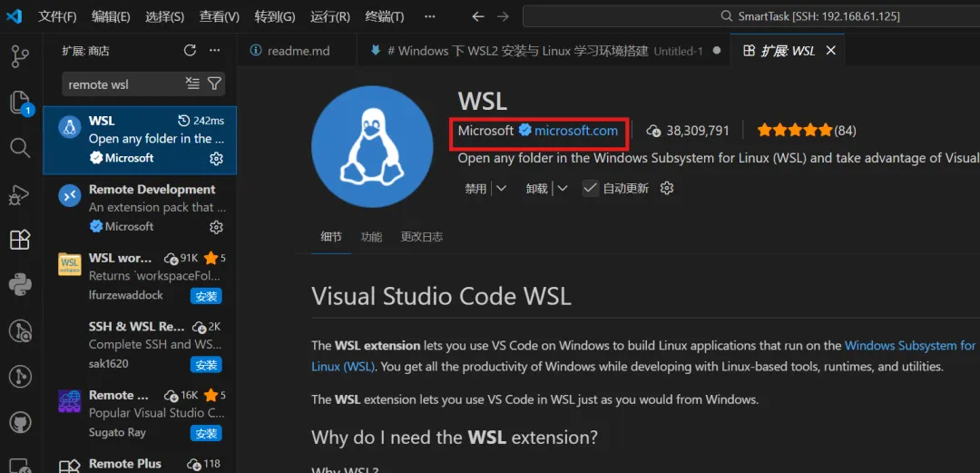Install the SSH & WSL Remote extension
The width and height of the screenshot is (980, 473).
point(206,365)
